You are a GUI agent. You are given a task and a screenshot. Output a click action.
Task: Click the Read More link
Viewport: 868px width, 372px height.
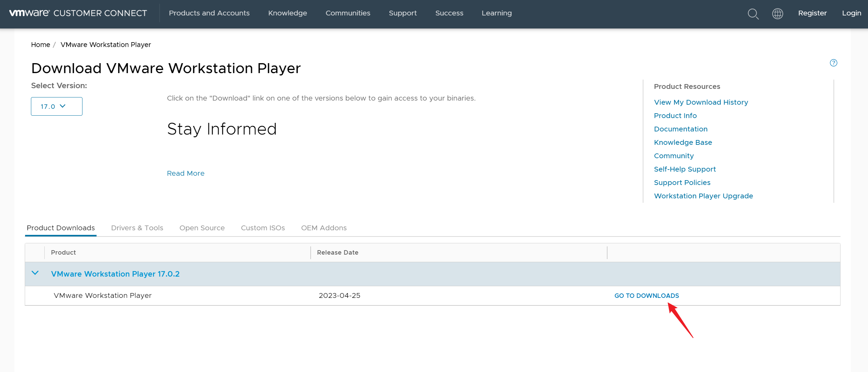click(185, 173)
